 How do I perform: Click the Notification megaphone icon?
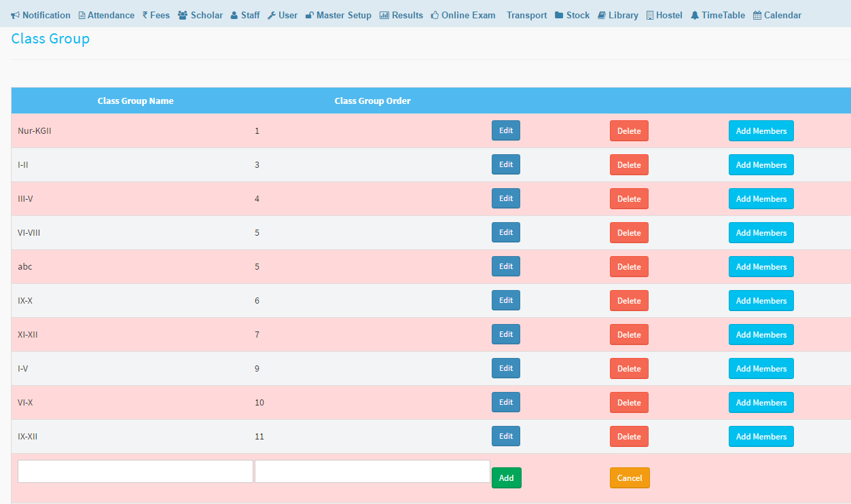16,15
